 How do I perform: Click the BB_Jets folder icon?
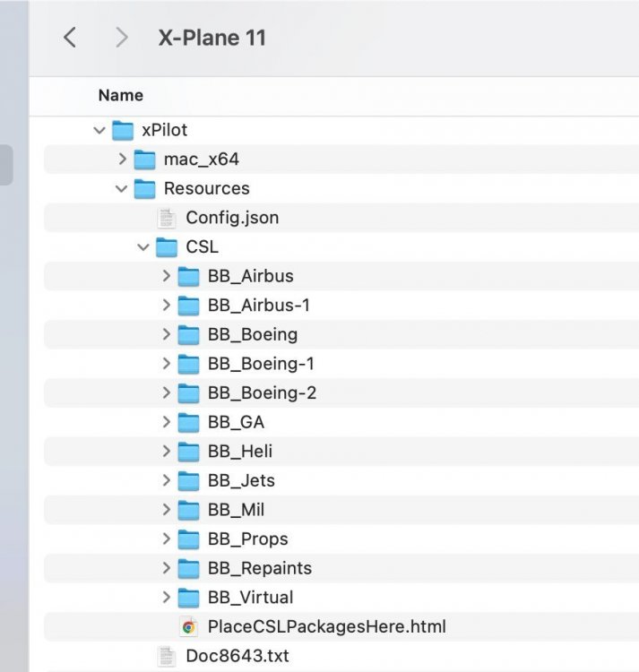(188, 481)
